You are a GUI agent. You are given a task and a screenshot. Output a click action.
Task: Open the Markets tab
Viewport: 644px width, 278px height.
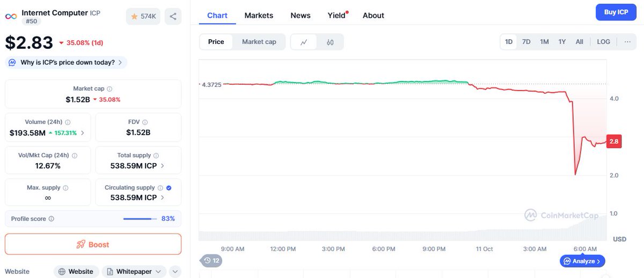[259, 15]
